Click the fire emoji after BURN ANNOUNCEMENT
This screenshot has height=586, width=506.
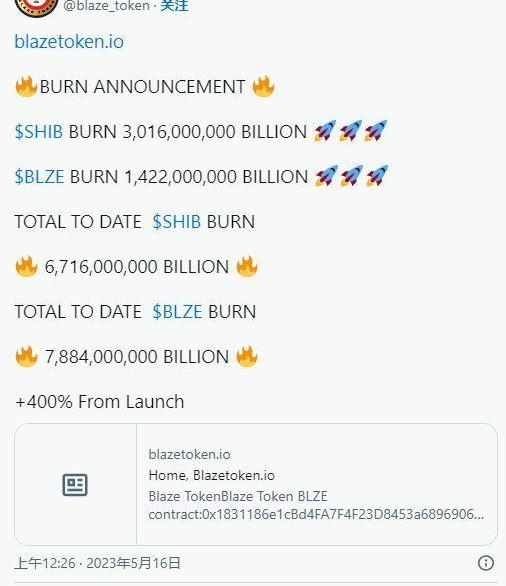tap(263, 86)
